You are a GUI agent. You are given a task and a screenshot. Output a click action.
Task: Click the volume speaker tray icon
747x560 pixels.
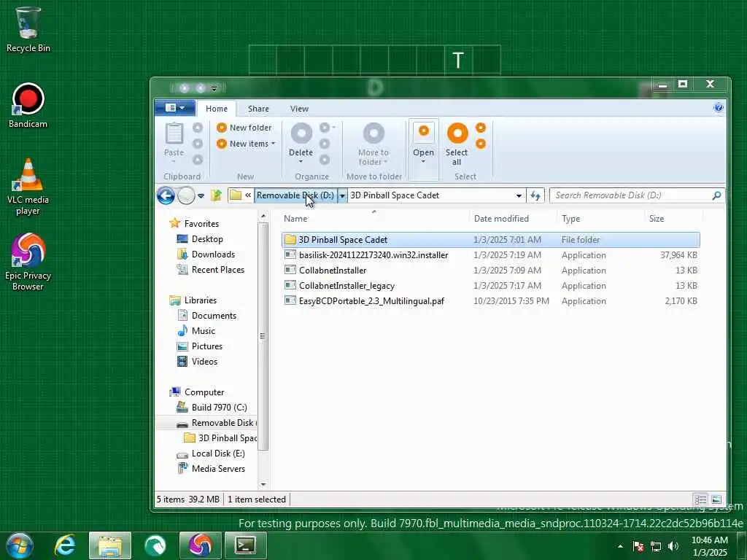[x=673, y=546]
